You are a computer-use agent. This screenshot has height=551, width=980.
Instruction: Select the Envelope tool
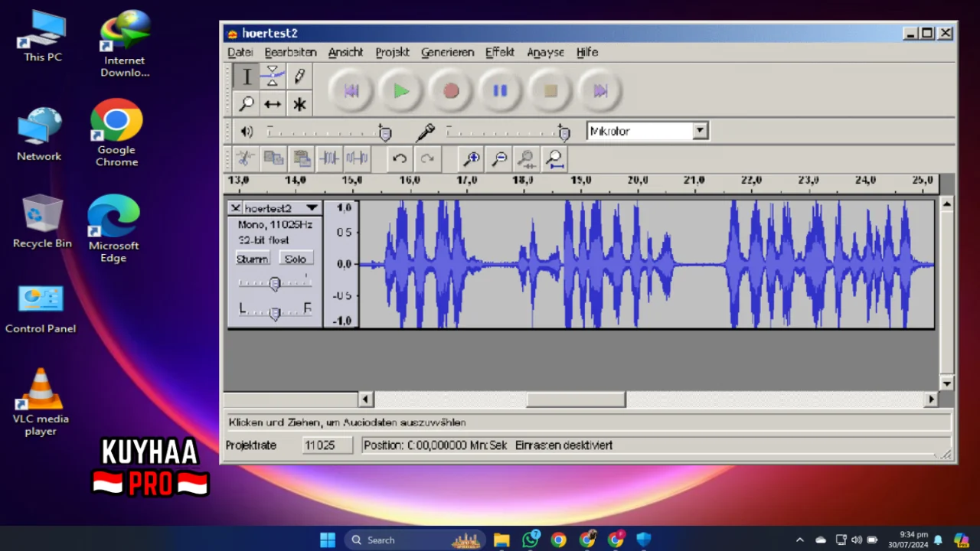(273, 77)
